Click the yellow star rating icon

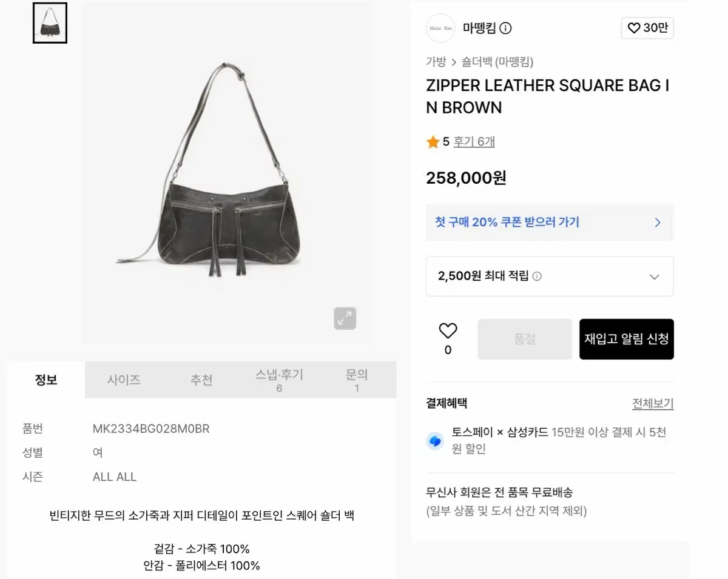click(x=433, y=142)
